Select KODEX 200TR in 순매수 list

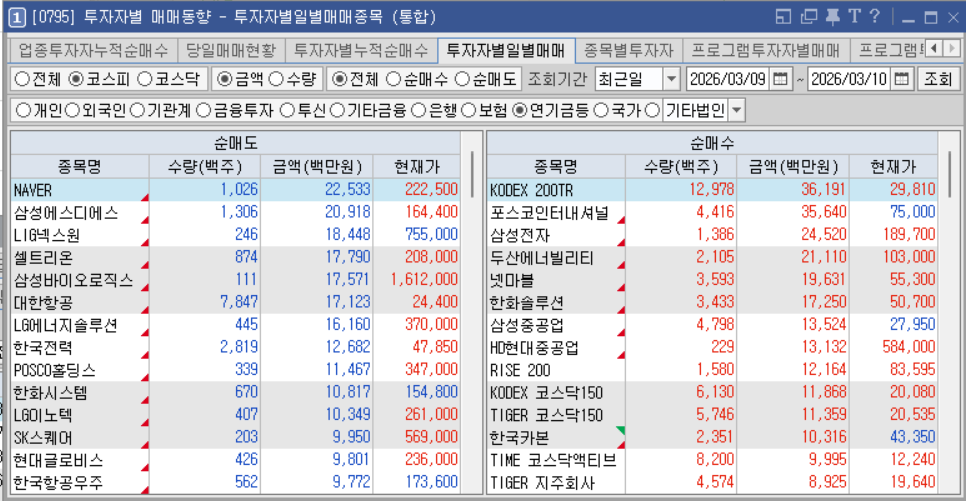712,190
